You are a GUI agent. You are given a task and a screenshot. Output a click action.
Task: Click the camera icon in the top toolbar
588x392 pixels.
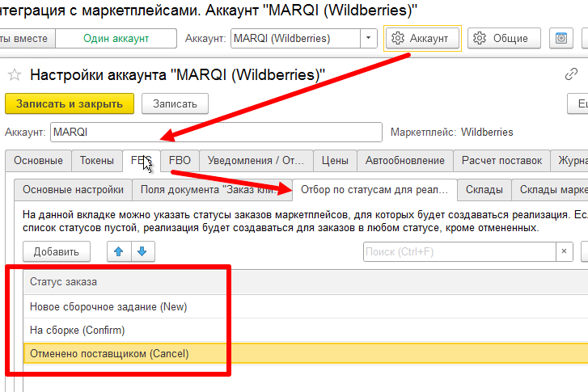(x=561, y=38)
